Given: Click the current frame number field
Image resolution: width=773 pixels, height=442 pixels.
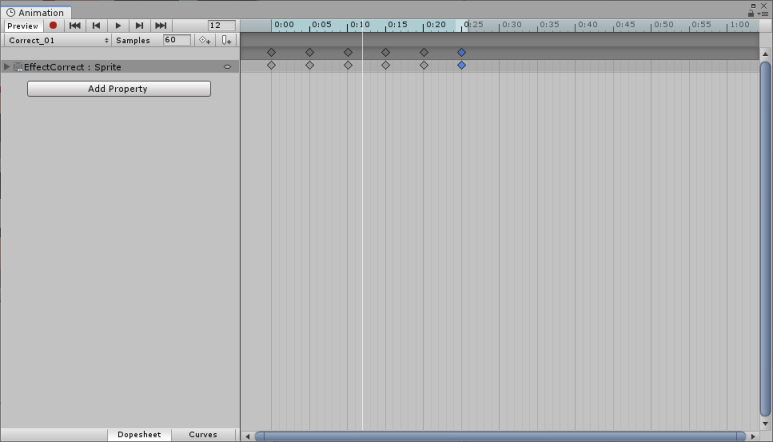Looking at the screenshot, I should [x=221, y=25].
